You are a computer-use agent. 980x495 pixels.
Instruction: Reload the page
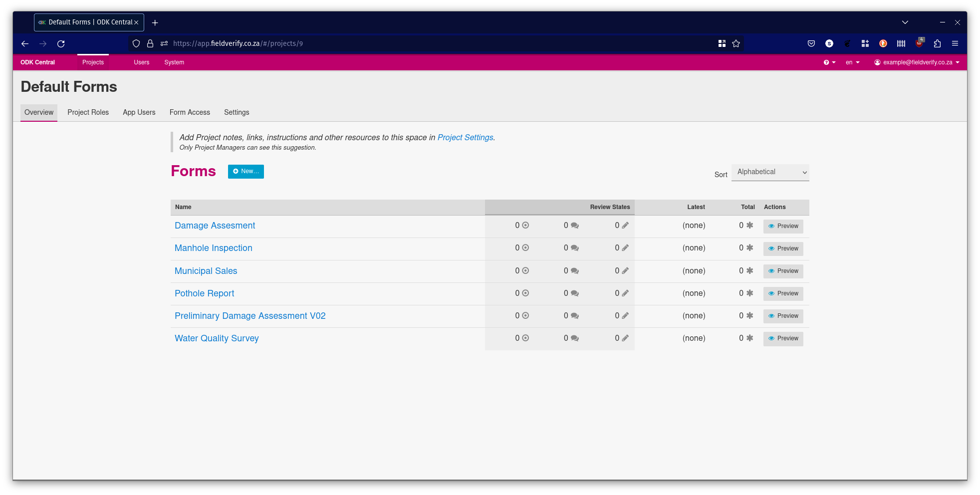[x=61, y=43]
